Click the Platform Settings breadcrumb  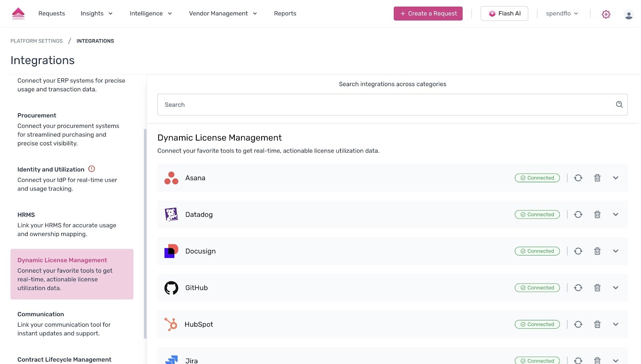click(x=36, y=41)
